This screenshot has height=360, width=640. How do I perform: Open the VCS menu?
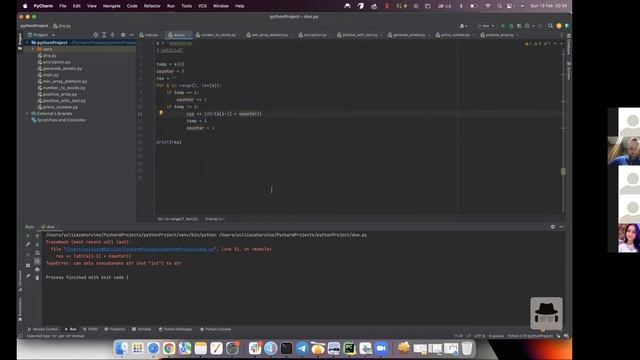tap(202, 6)
